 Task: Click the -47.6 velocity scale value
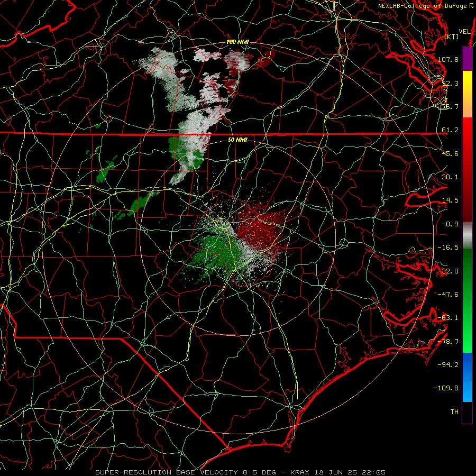click(448, 295)
